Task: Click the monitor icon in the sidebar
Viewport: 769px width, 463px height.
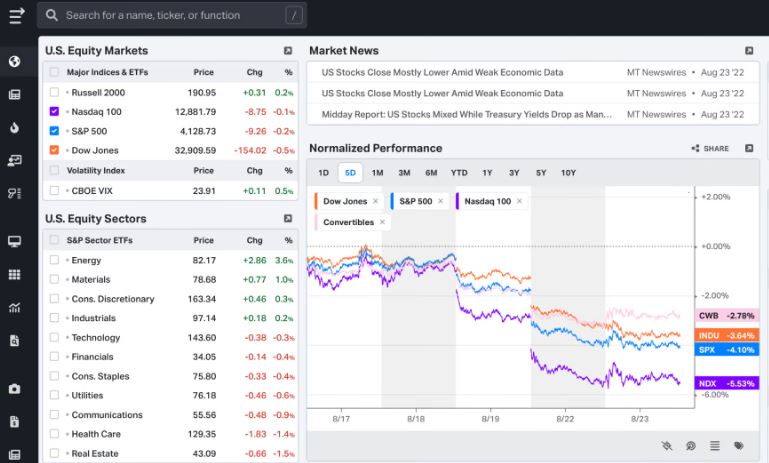Action: (15, 241)
